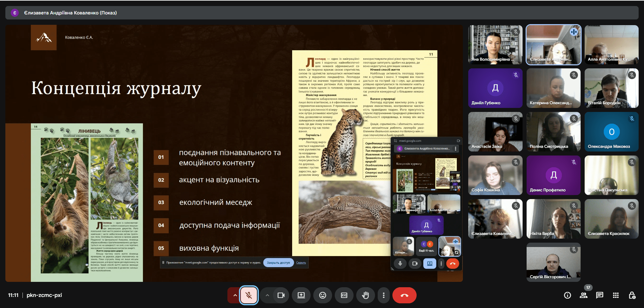
Task: Toggle the camera on or off
Action: [x=281, y=295]
